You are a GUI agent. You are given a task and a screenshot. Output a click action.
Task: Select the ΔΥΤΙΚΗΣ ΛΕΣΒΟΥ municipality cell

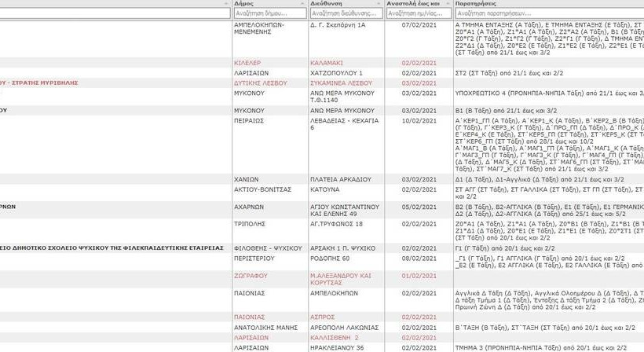tap(259, 82)
